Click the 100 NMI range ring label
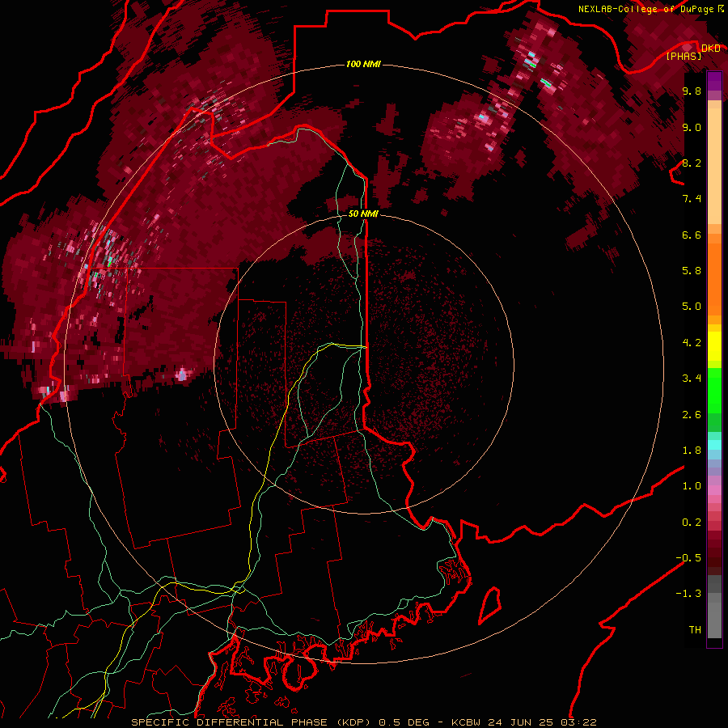This screenshot has height=728, width=728. pos(363,64)
